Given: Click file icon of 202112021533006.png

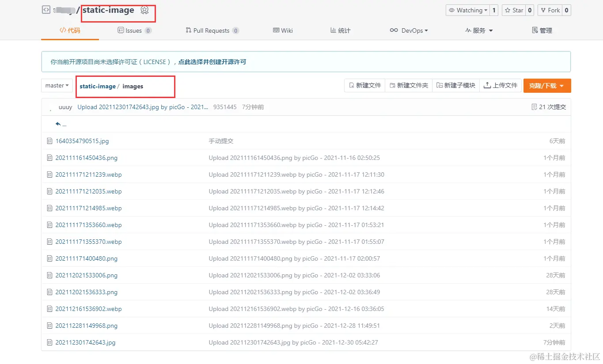Looking at the screenshot, I should click(50, 275).
